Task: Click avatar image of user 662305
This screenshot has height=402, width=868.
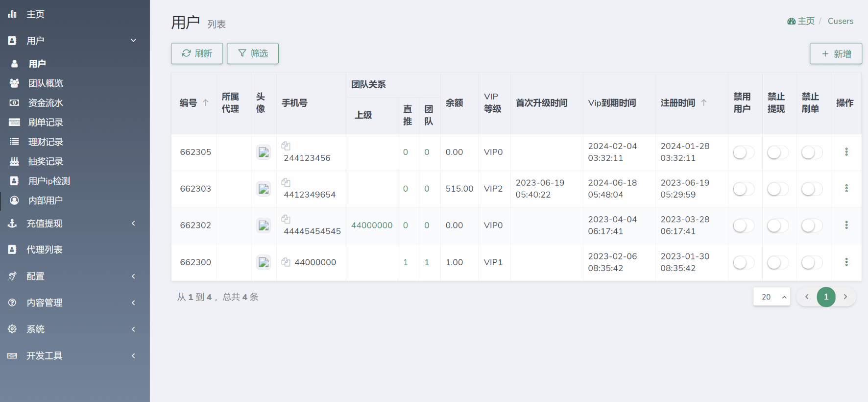Action: [x=264, y=152]
